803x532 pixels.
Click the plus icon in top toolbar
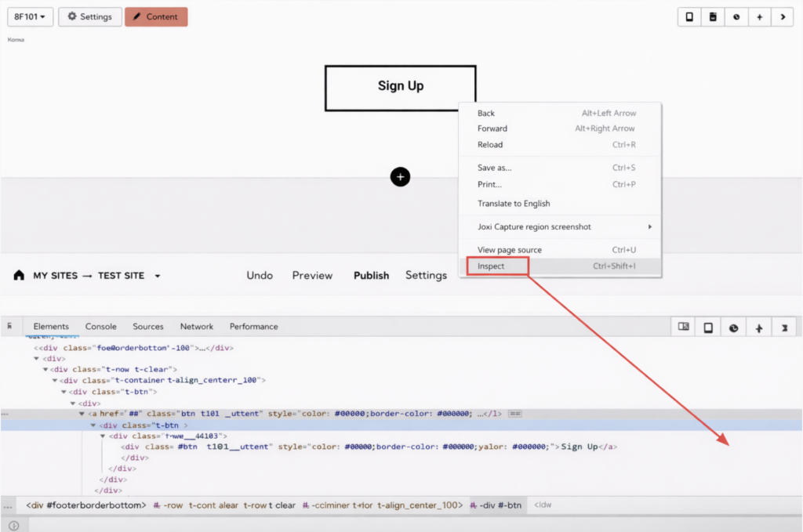(758, 17)
